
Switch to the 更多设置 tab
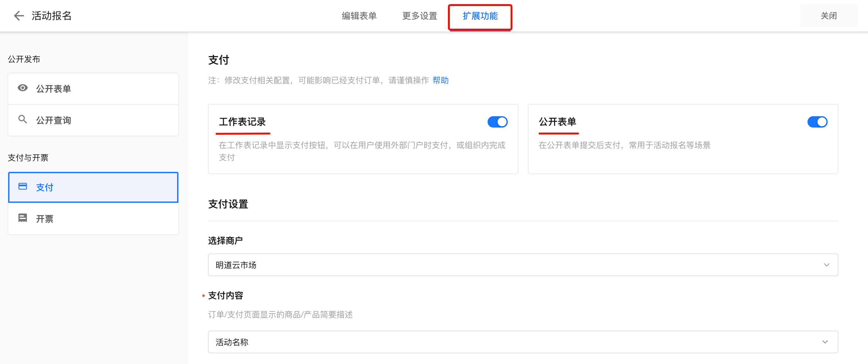pos(420,16)
